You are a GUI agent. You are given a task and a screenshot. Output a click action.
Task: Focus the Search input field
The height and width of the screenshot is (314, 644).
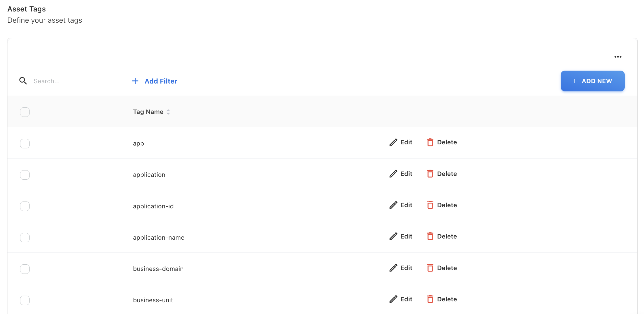(75, 81)
